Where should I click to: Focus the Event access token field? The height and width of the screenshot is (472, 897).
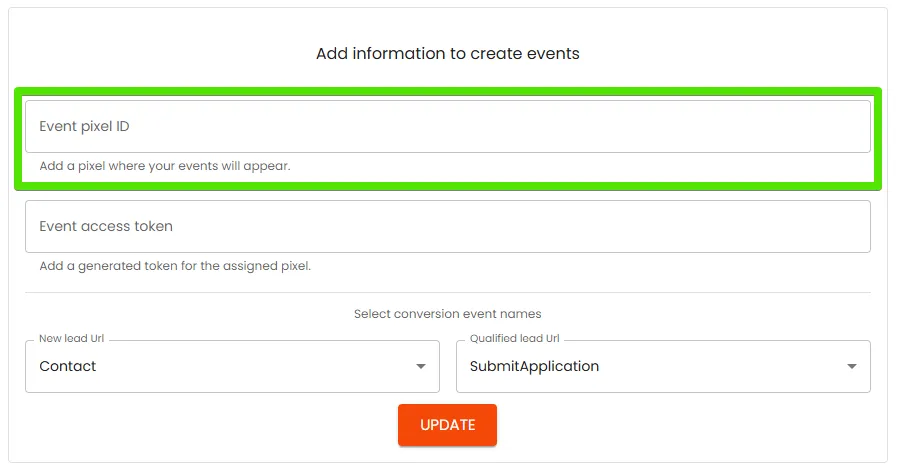pos(447,227)
